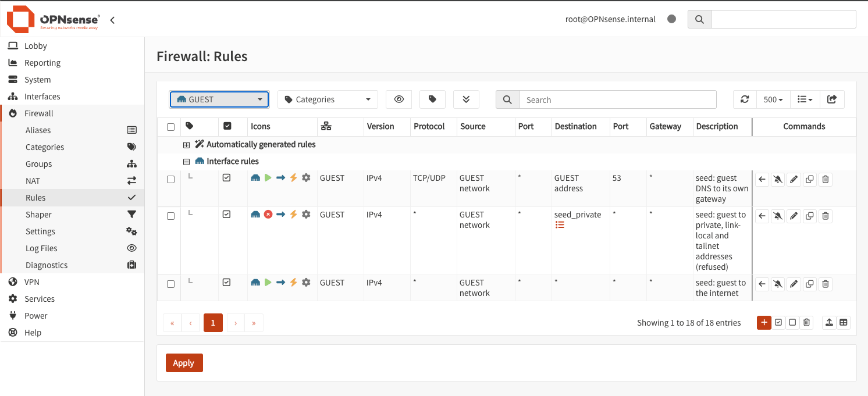Delete the guest DNS to gateway rule

pos(825,180)
